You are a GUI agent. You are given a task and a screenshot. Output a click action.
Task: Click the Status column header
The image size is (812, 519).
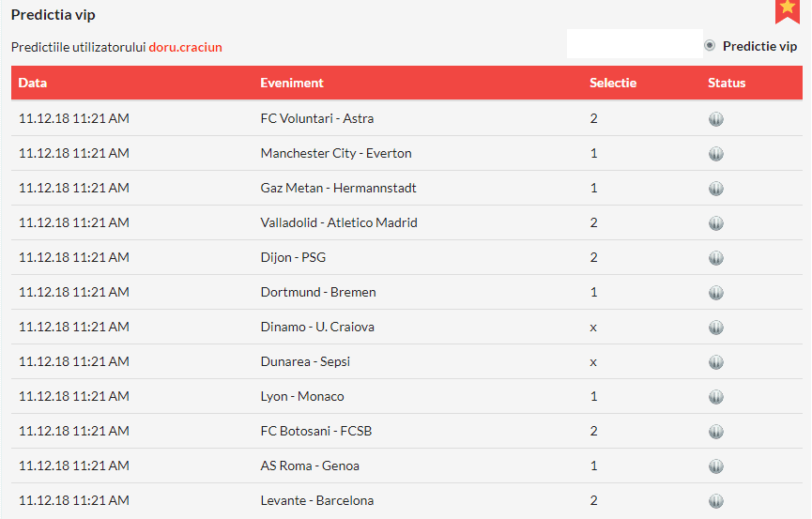pyautogui.click(x=727, y=83)
